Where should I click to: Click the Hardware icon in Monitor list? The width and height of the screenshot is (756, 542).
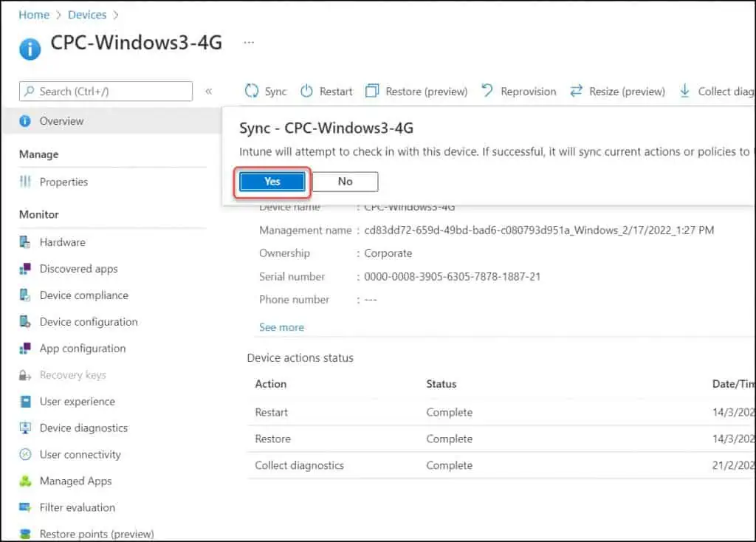tap(25, 242)
